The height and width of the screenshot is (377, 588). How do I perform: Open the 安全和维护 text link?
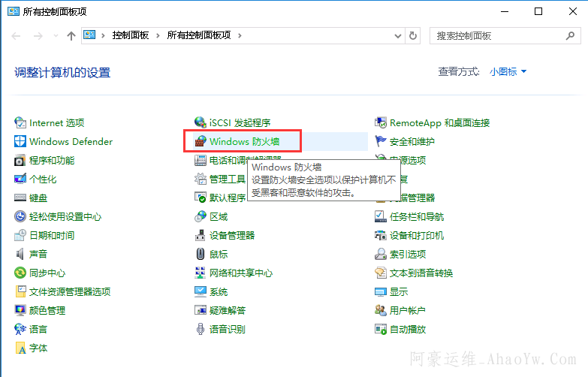(412, 142)
